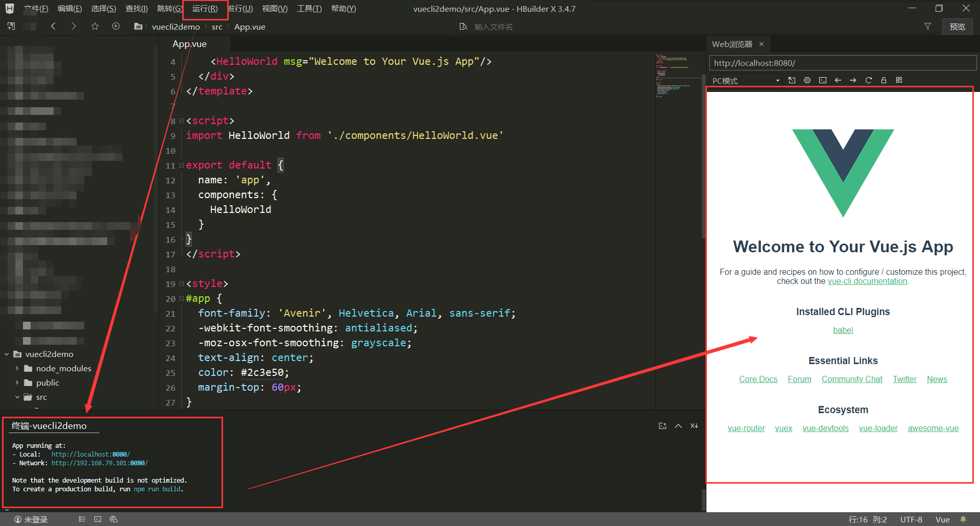Click the built-in browser back arrow
Screen dimensions: 980x526
pyautogui.click(x=838, y=80)
